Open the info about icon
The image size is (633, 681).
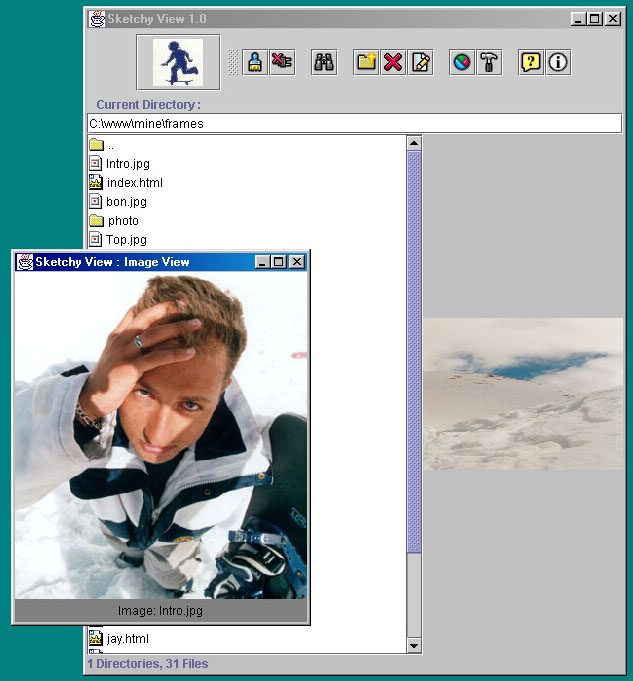[x=558, y=62]
